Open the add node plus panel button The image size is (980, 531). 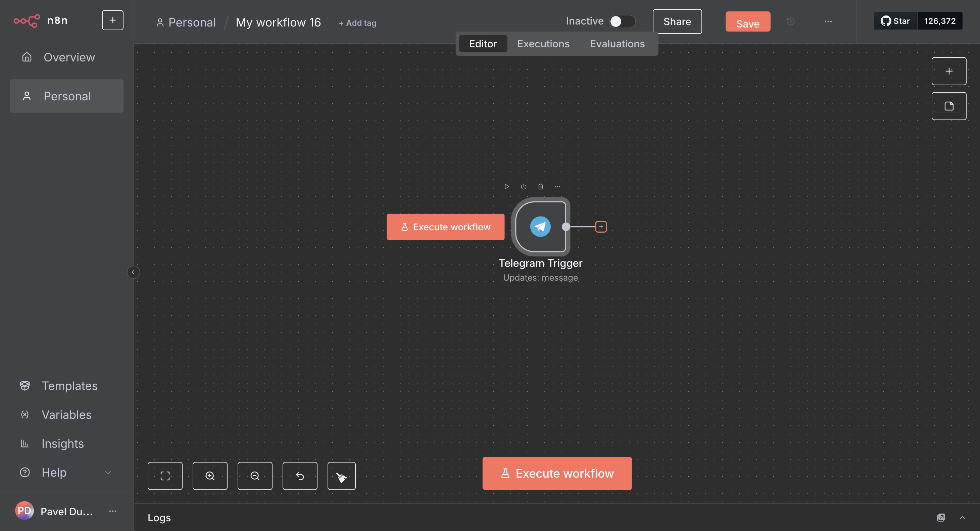pos(948,71)
